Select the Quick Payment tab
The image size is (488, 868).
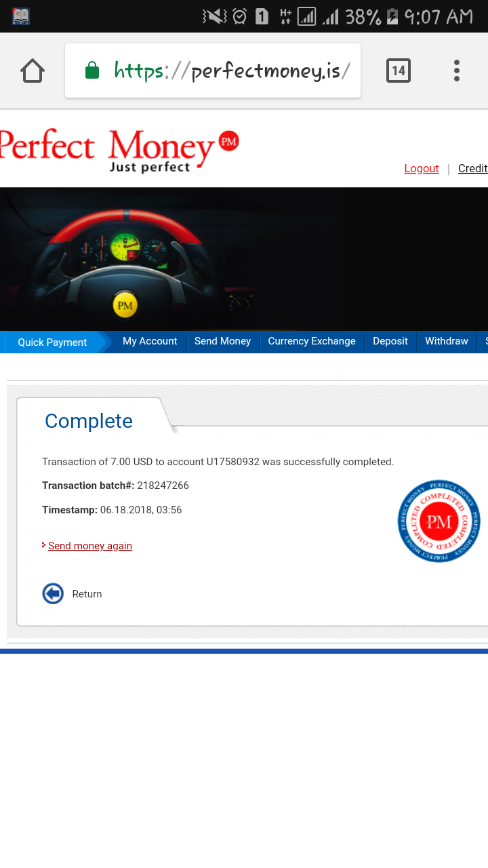[53, 342]
